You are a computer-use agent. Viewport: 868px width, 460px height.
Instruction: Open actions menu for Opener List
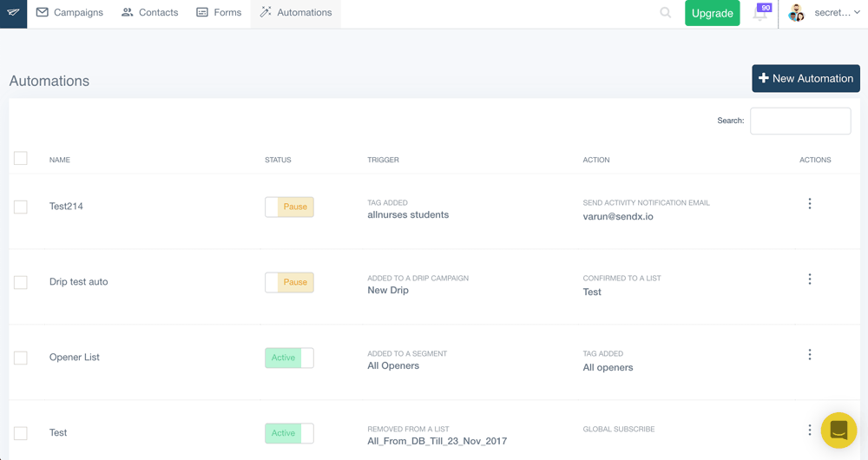coord(809,355)
